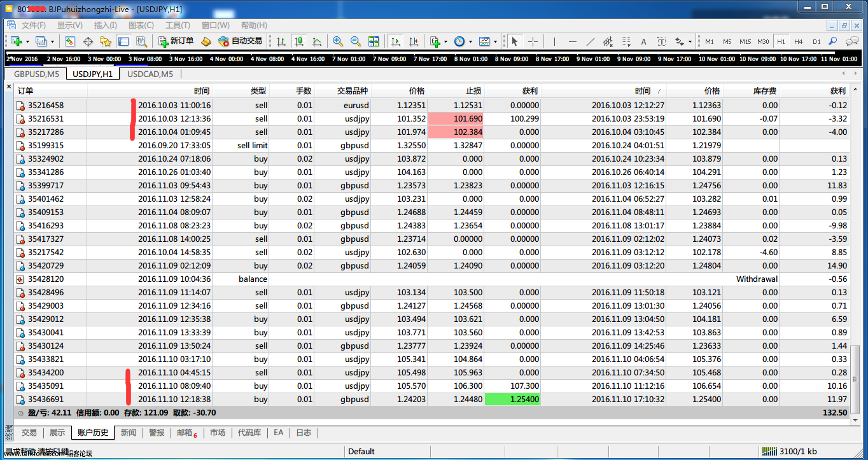This screenshot has height=460, width=868.
Task: Select the trendline drawing tool
Action: click(x=591, y=41)
